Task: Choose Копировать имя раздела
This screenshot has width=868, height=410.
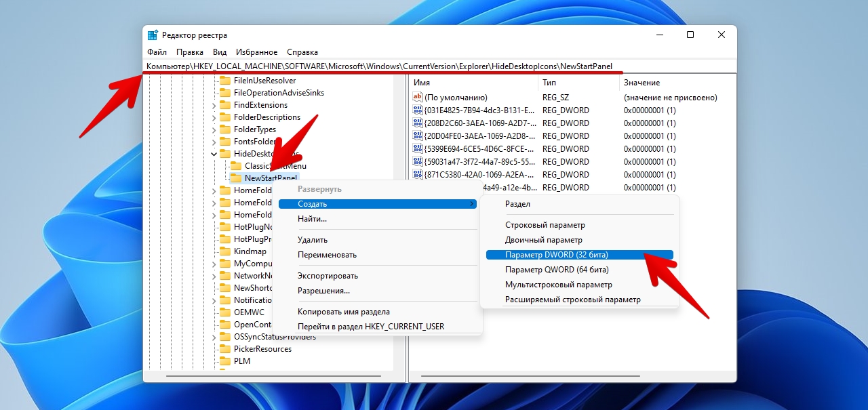Action: tap(378, 312)
